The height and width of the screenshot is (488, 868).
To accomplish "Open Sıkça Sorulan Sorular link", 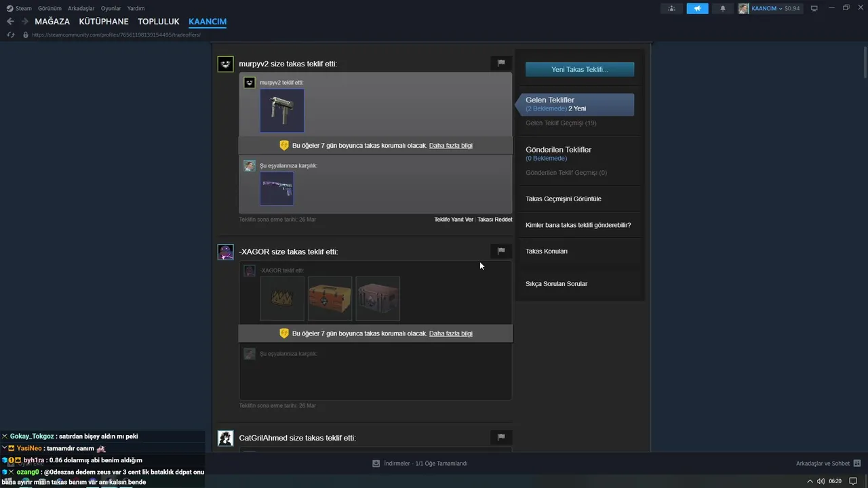I will coord(557,284).
